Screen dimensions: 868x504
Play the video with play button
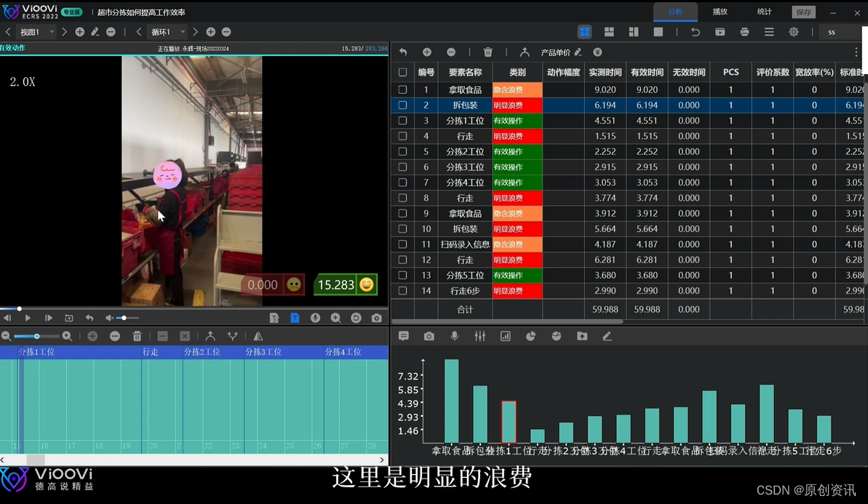[x=28, y=318]
